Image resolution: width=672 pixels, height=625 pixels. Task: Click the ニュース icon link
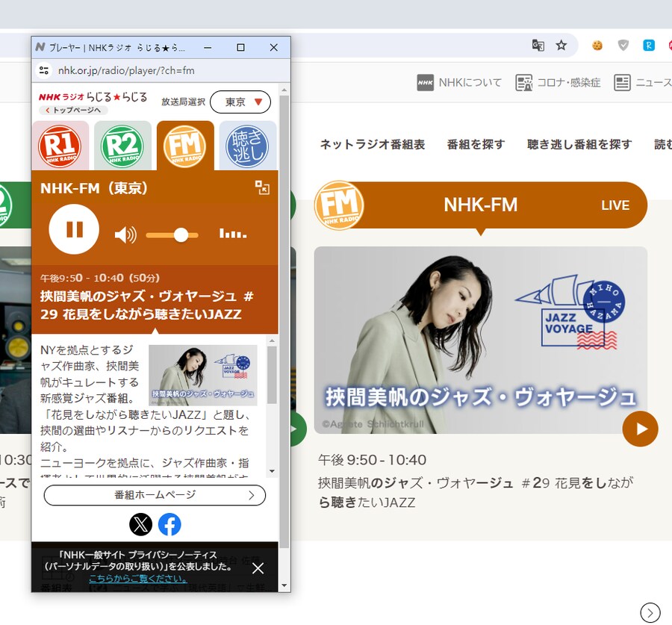click(643, 82)
